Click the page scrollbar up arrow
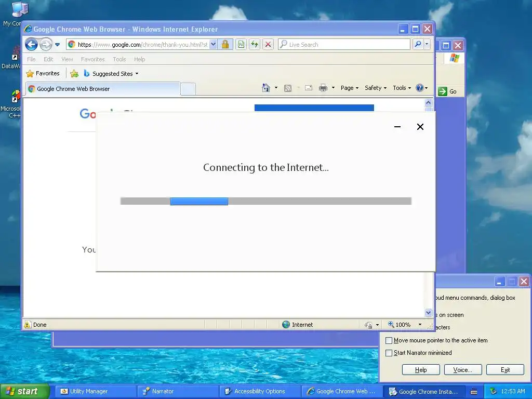 point(428,102)
